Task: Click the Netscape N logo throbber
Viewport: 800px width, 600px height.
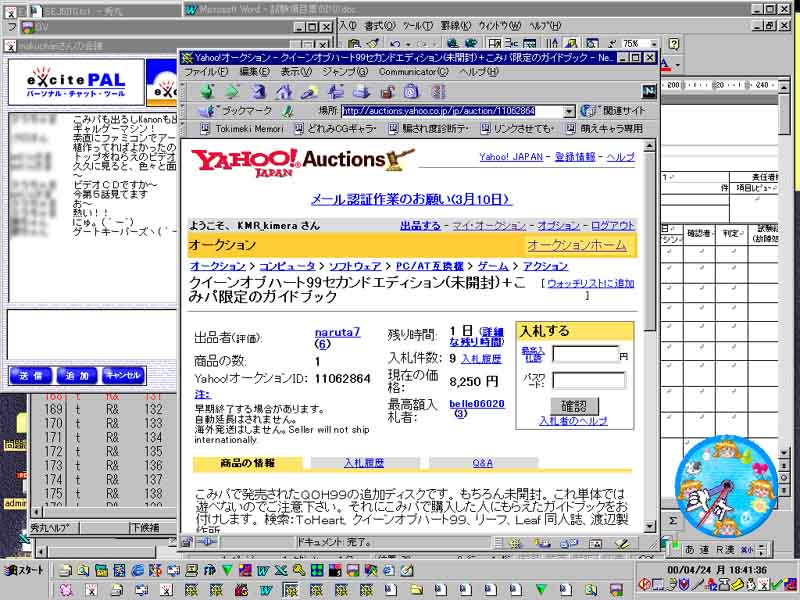Action: pyautogui.click(x=648, y=91)
